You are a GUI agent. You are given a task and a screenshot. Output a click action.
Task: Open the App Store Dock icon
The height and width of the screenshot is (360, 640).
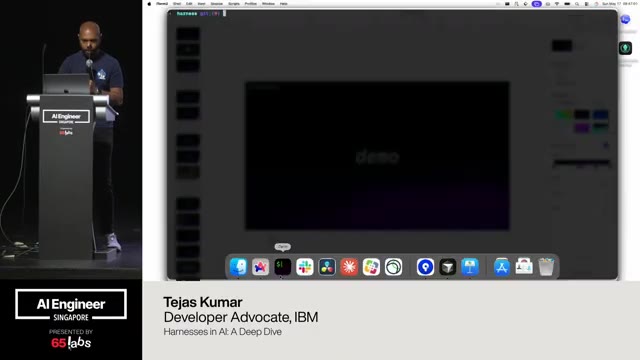pyautogui.click(x=502, y=267)
